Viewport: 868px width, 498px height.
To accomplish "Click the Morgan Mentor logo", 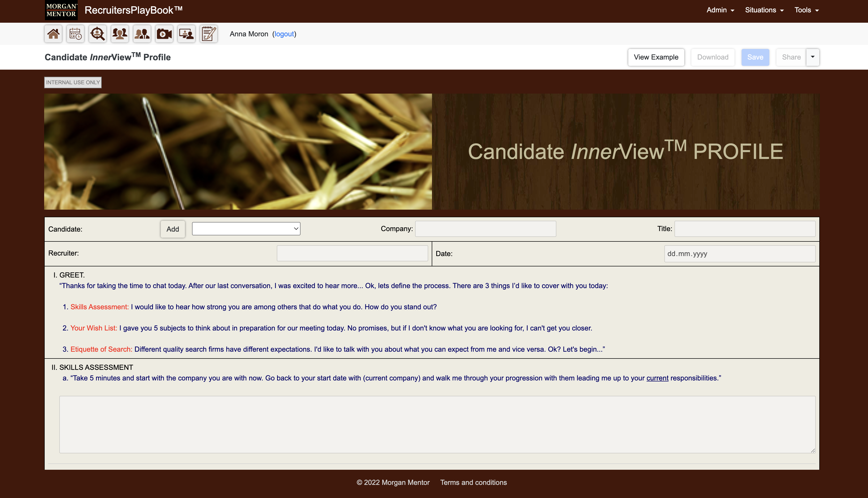I will [x=61, y=10].
